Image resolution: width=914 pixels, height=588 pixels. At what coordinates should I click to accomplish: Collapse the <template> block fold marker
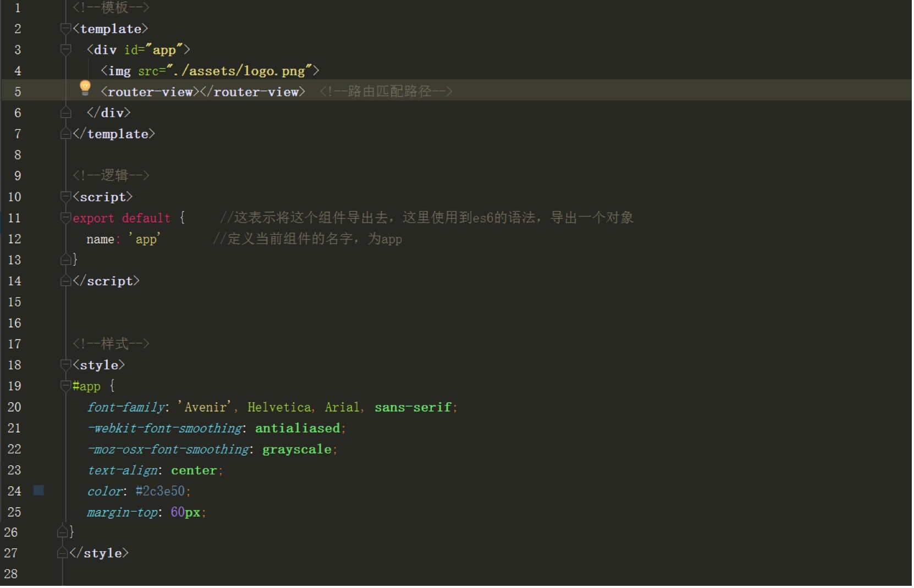pos(66,29)
